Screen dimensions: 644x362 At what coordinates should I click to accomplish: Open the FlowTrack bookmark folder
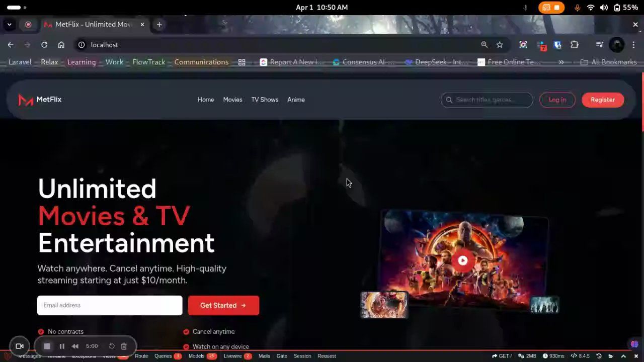coord(149,62)
